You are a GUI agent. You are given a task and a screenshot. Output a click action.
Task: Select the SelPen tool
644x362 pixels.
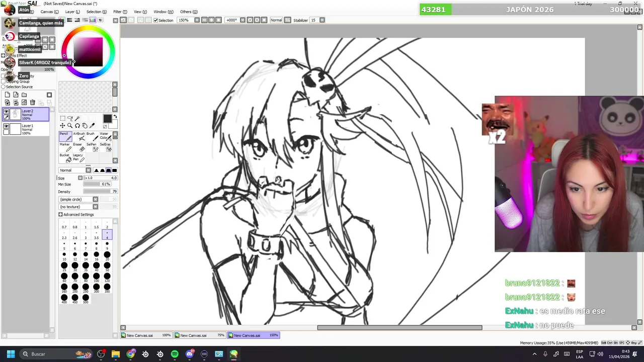click(93, 147)
